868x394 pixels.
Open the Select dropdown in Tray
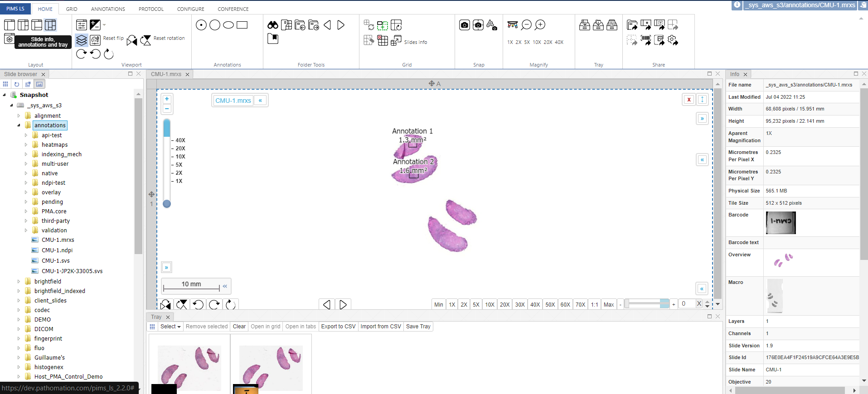[x=170, y=327]
